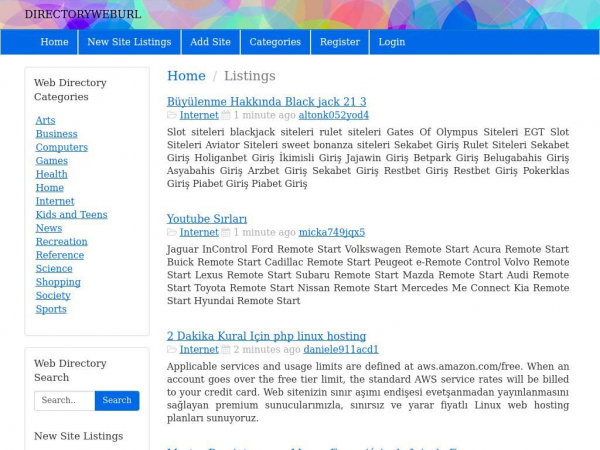Image resolution: width=600 pixels, height=450 pixels.
Task: Open '2 Dakika Kural Için php linux hosting'
Action: click(267, 336)
